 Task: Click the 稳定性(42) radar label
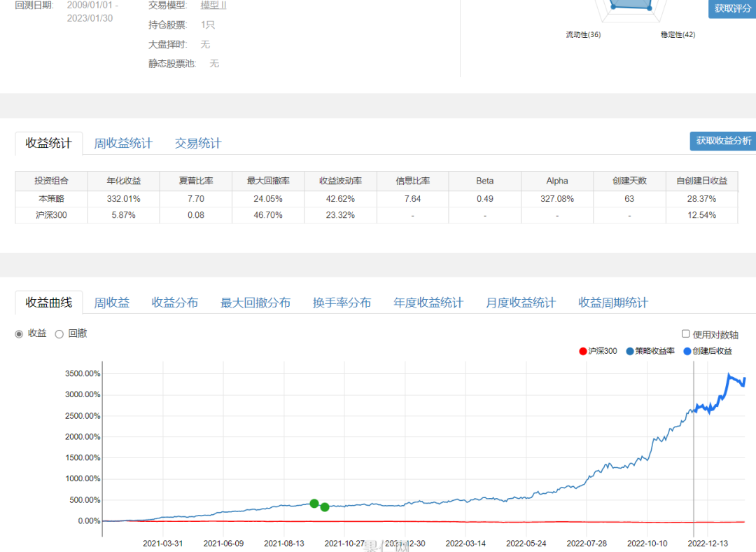(678, 35)
